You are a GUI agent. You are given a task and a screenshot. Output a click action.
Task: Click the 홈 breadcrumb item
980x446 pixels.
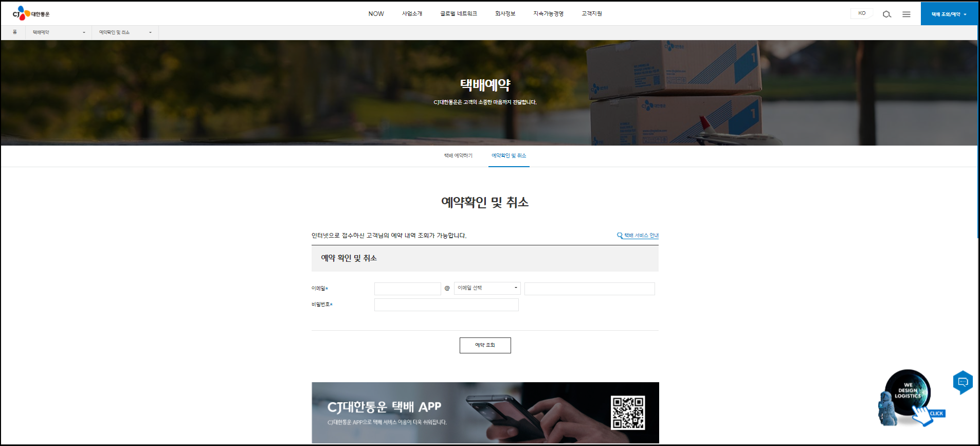pos(14,32)
